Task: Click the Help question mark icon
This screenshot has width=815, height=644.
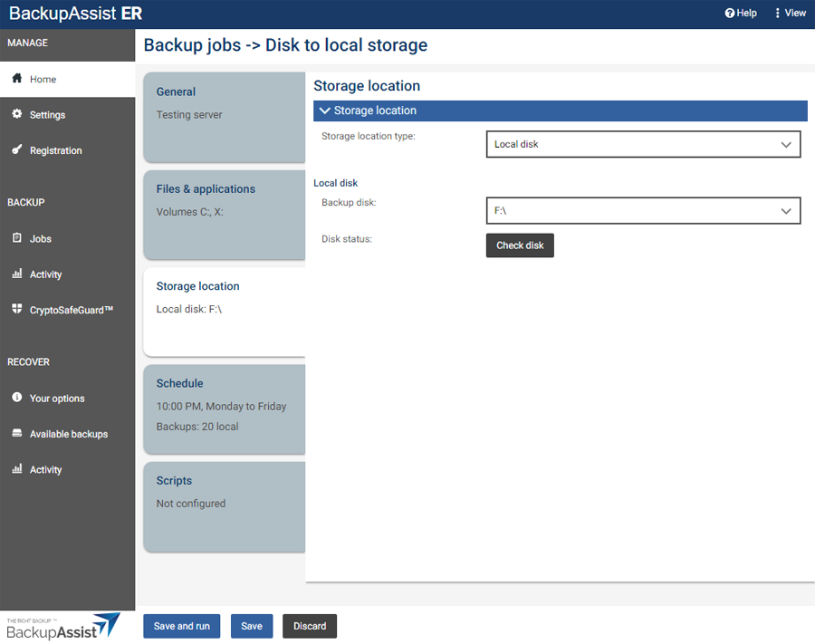Action: click(x=730, y=13)
